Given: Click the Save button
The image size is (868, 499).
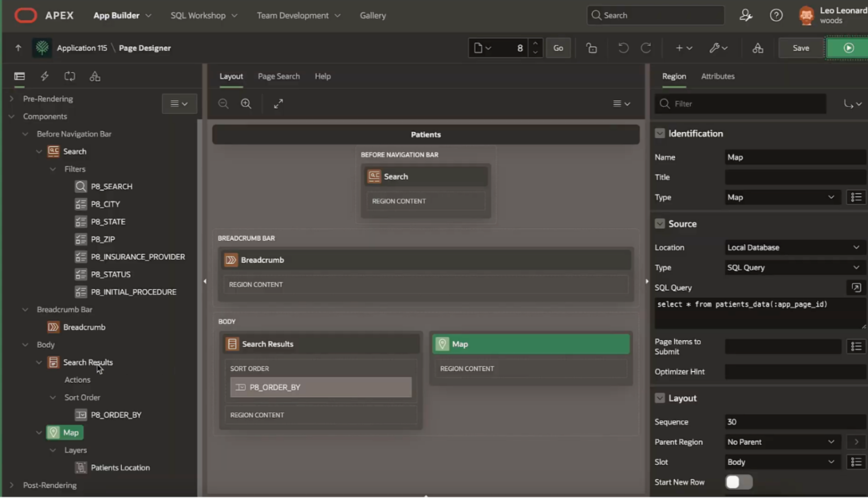Looking at the screenshot, I should [801, 48].
